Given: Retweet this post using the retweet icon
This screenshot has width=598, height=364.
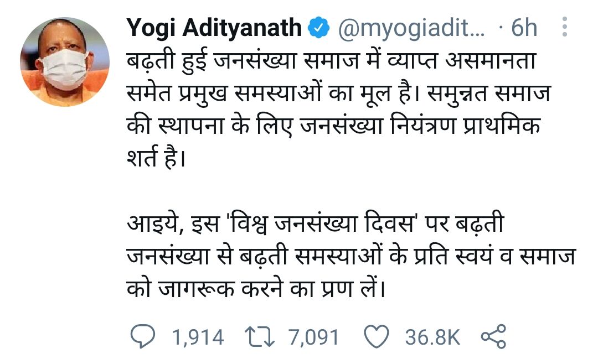Looking at the screenshot, I should point(258,337).
